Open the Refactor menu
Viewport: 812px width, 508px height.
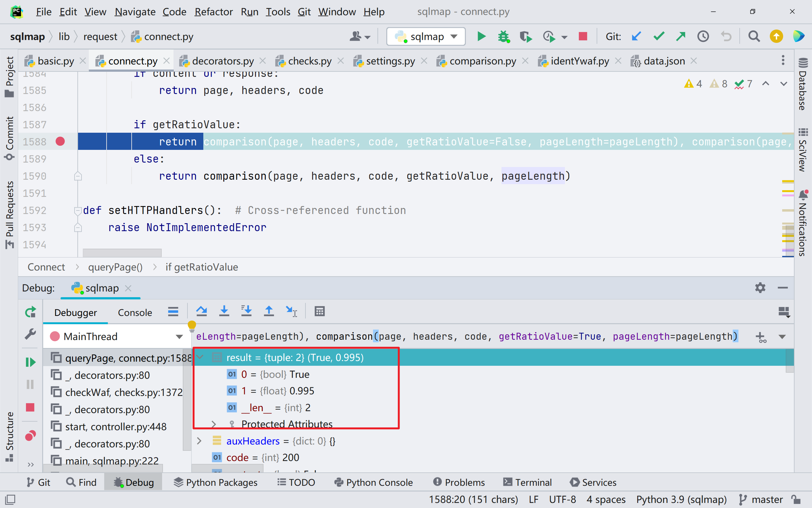click(213, 12)
